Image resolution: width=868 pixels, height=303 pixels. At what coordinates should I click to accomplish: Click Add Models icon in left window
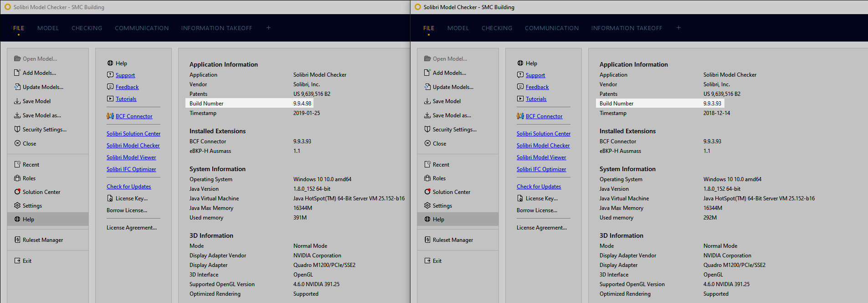click(17, 73)
